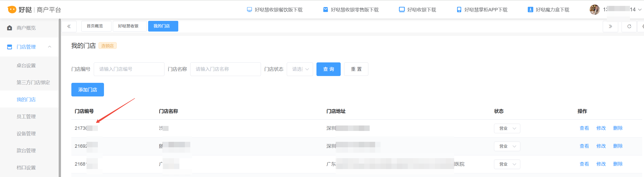Open the 门店状态 dropdown

tap(300, 69)
